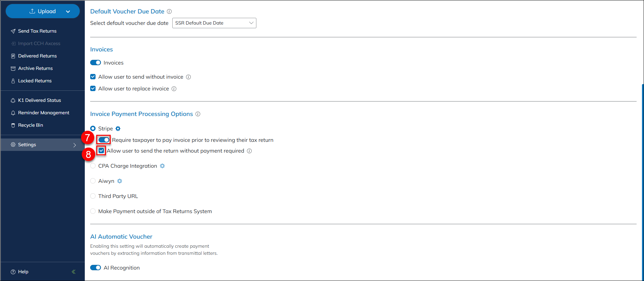
Task: Click info icon beside Invoice Payment Processing Options
Action: 198,114
